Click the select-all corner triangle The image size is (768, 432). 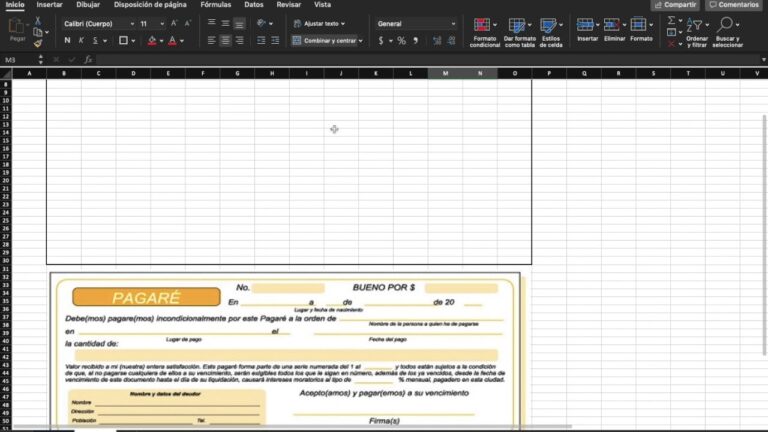(x=6, y=73)
